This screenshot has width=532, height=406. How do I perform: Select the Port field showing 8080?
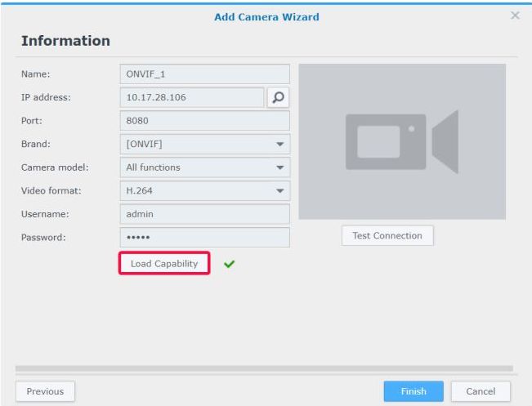204,121
